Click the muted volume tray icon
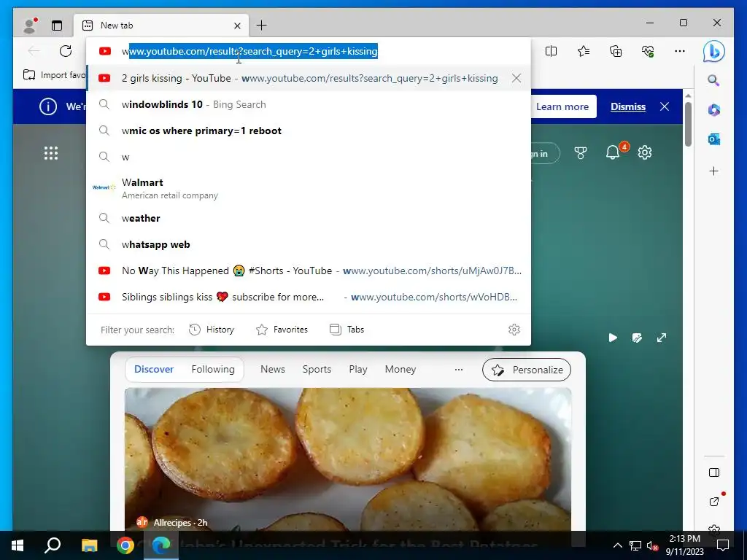 [653, 545]
